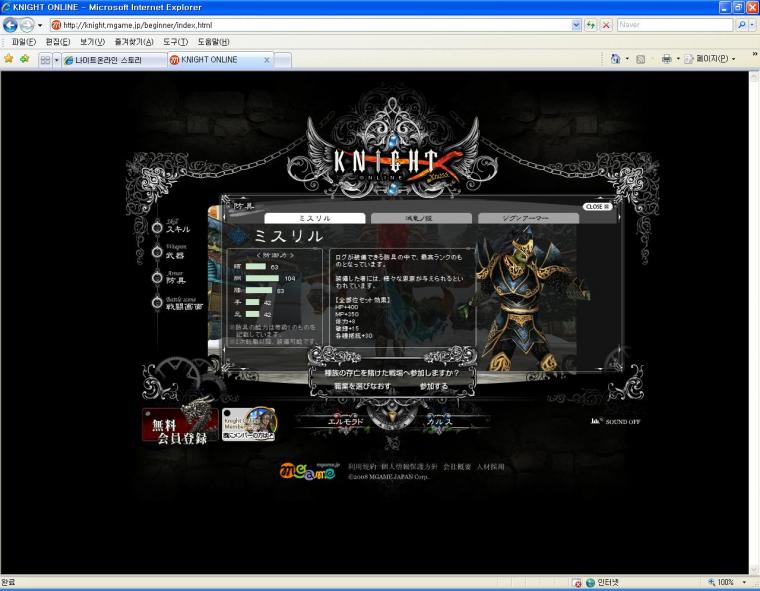Expand the toolbar overflow chevron
760x591 pixels.
(x=754, y=54)
